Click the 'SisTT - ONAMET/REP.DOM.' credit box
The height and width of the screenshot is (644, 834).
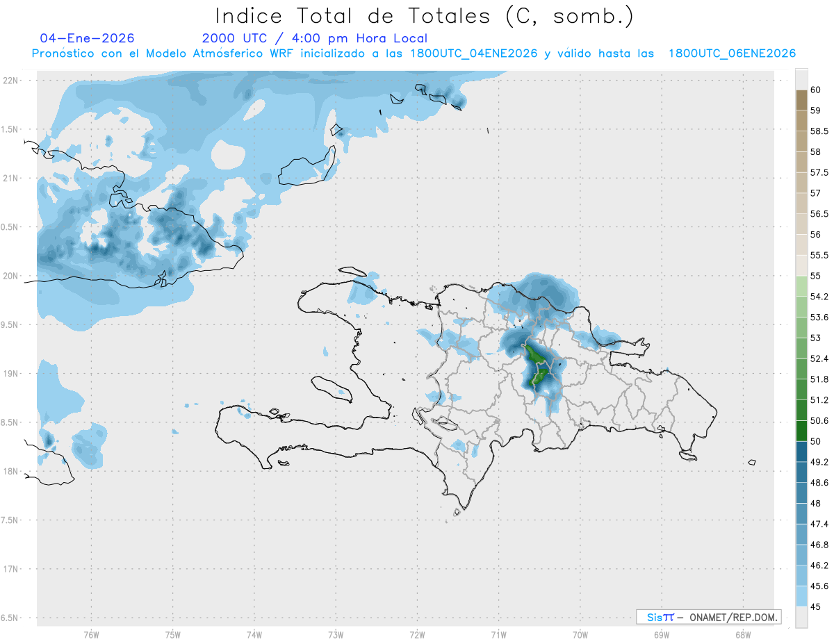coord(709,617)
